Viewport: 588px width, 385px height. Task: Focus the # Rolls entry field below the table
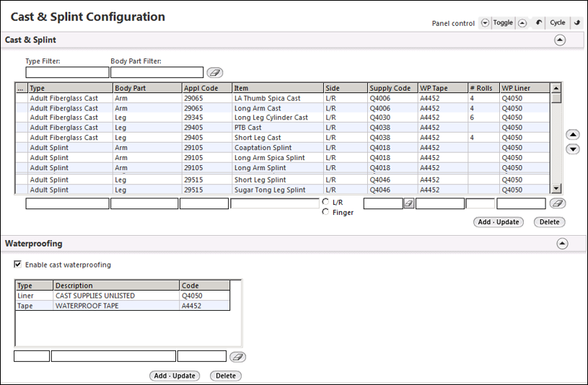tap(480, 203)
